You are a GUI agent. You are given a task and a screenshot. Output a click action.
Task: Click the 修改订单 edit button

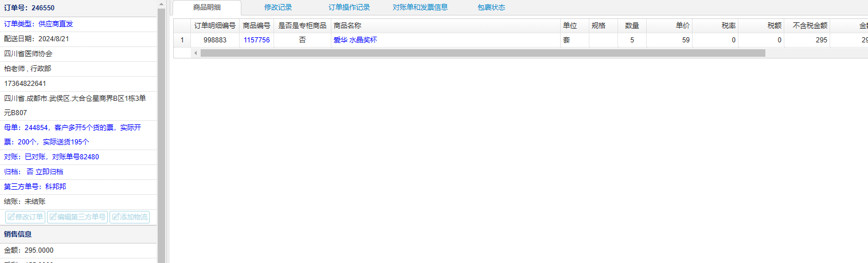[25, 217]
